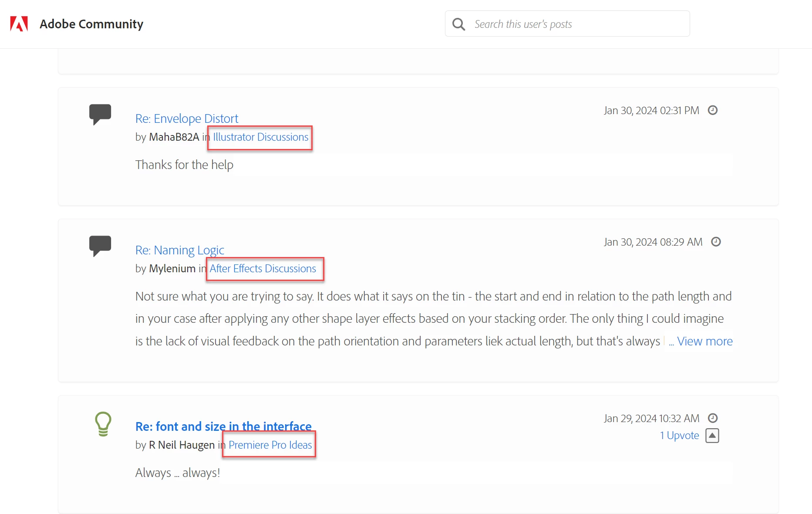Click the speech bubble icon beside Envelope Distort
The height and width of the screenshot is (514, 812).
100,114
